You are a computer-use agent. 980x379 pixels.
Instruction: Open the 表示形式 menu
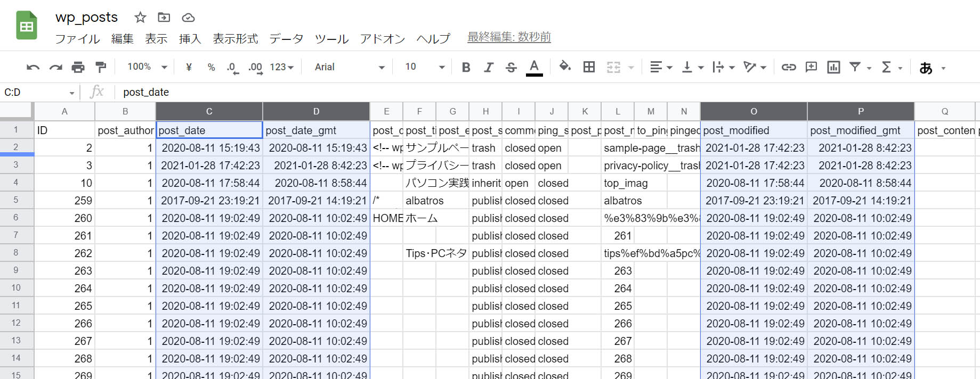(x=235, y=39)
